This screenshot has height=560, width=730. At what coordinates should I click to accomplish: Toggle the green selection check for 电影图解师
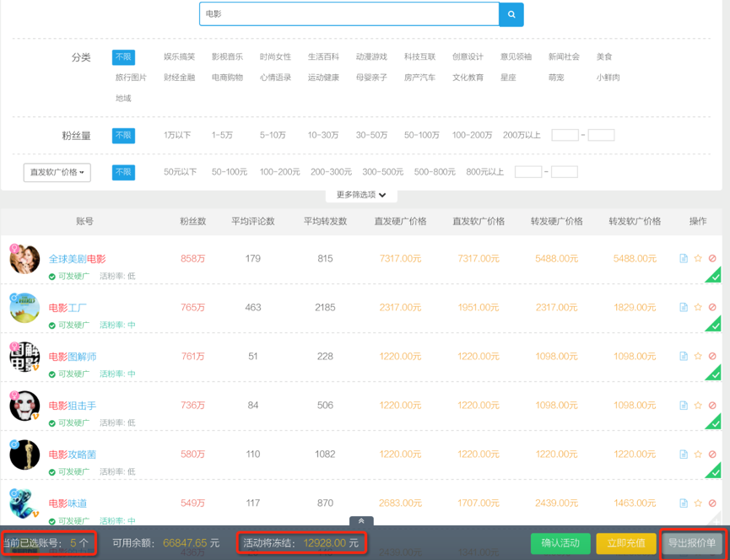click(715, 374)
